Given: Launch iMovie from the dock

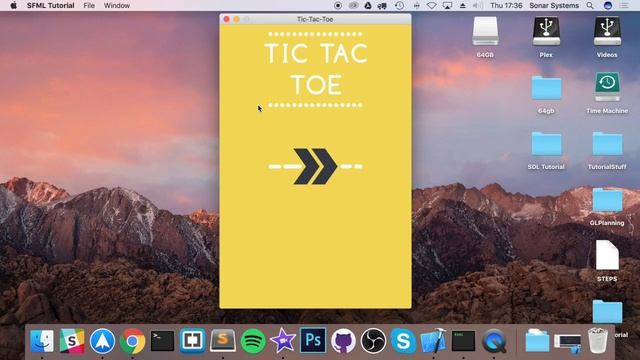Looking at the screenshot, I should point(283,341).
